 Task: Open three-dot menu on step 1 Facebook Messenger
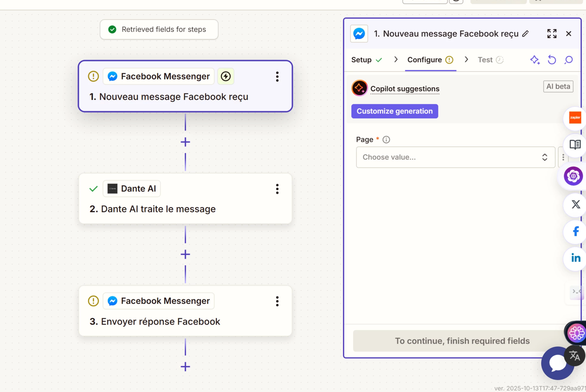tap(277, 77)
